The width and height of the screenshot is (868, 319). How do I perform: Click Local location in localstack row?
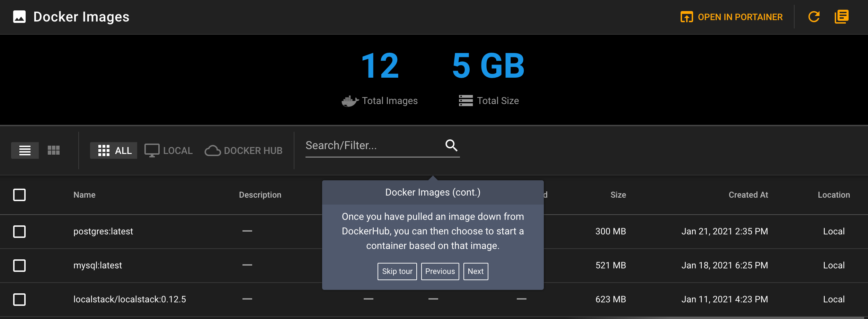pos(834,299)
